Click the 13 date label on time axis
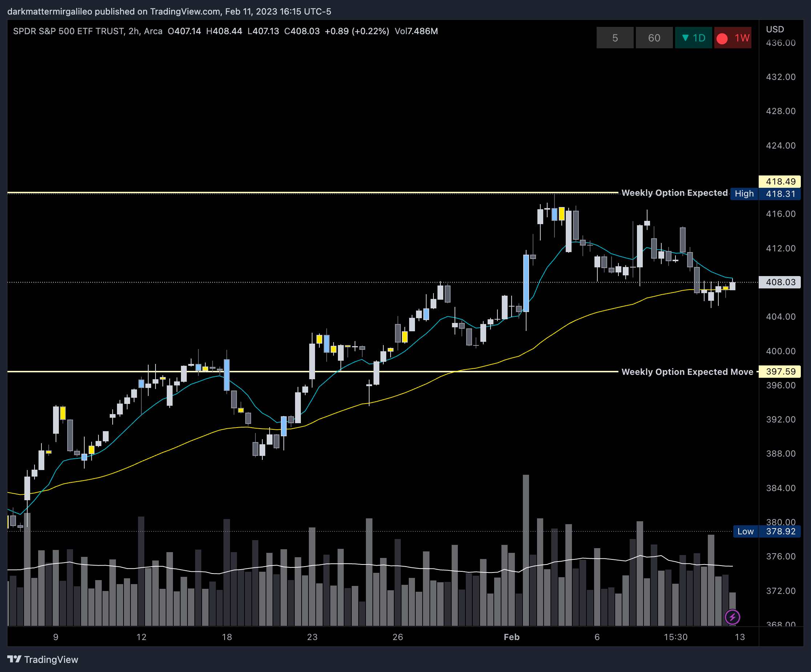The height and width of the screenshot is (672, 811). (x=740, y=637)
